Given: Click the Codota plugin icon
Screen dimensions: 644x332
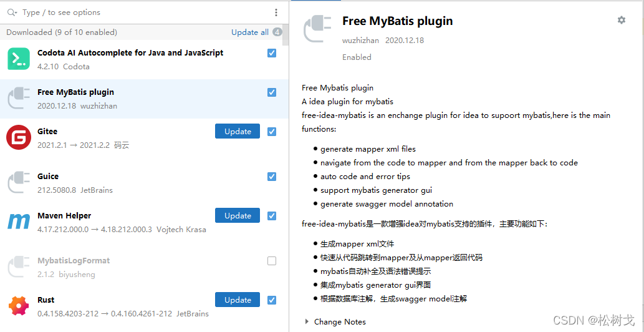Looking at the screenshot, I should (x=19, y=59).
